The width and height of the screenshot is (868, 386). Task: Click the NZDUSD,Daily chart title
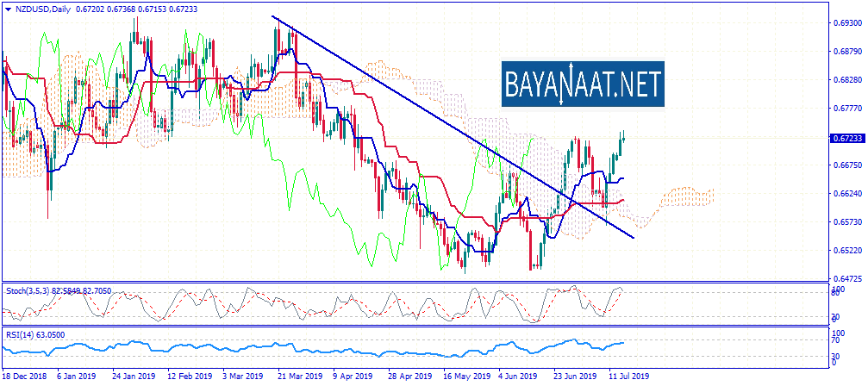coord(41,9)
